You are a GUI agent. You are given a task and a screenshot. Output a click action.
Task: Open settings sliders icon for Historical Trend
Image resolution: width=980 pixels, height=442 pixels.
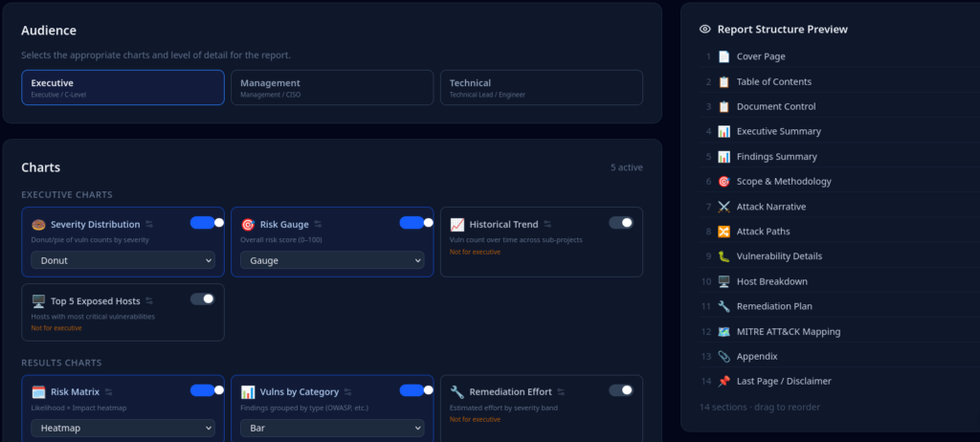point(547,225)
